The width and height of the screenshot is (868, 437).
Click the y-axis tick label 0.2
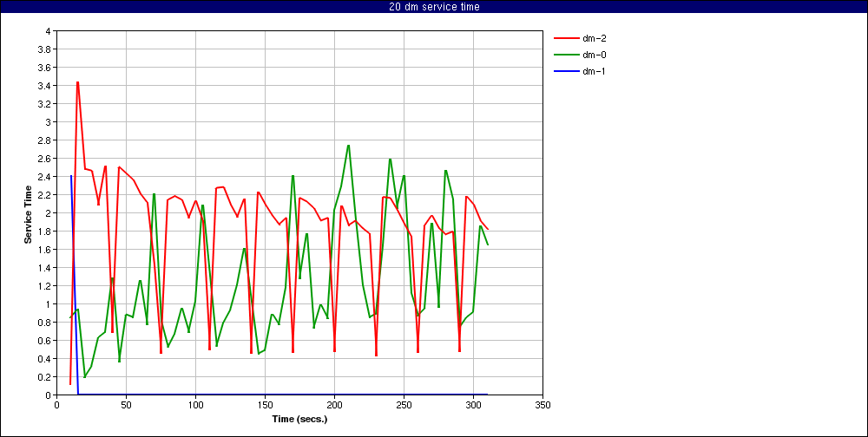click(x=45, y=376)
